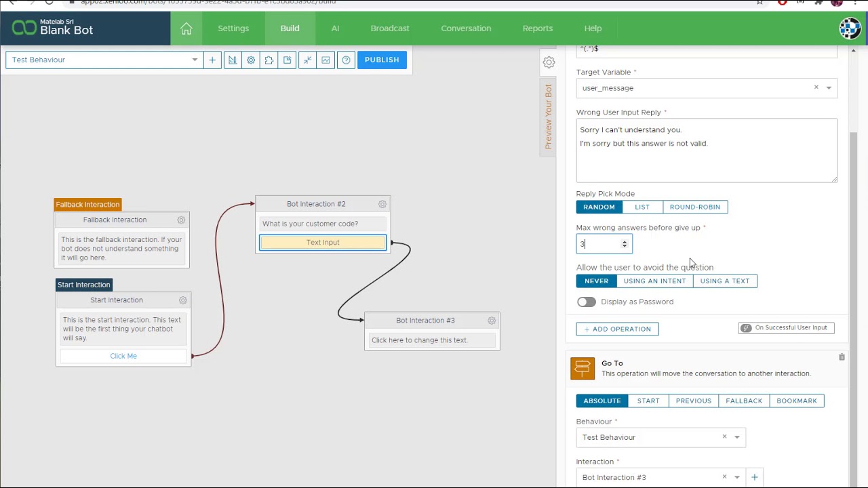Toggle On Successful User Input trigger
The width and height of the screenshot is (868, 488).
(786, 327)
